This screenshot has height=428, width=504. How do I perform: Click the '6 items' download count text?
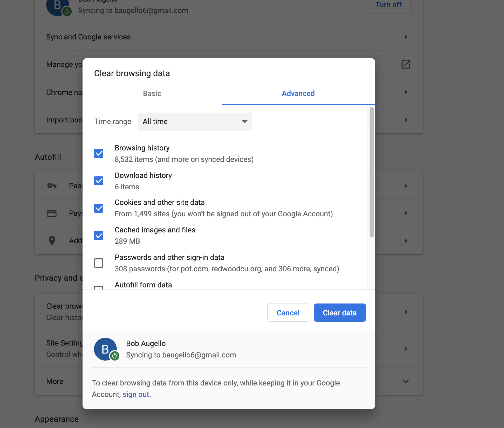127,187
